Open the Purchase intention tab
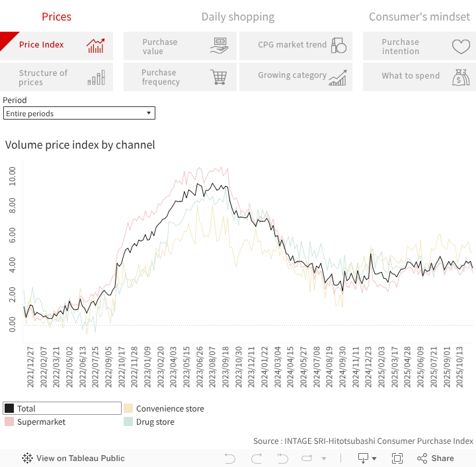 (420, 46)
